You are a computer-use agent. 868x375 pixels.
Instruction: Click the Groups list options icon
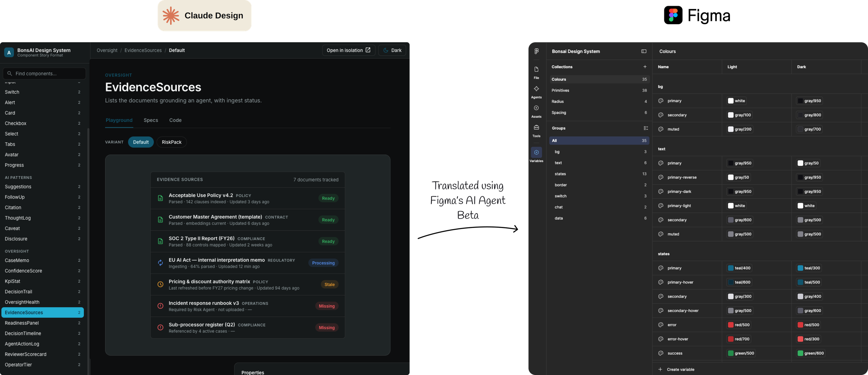pos(646,128)
